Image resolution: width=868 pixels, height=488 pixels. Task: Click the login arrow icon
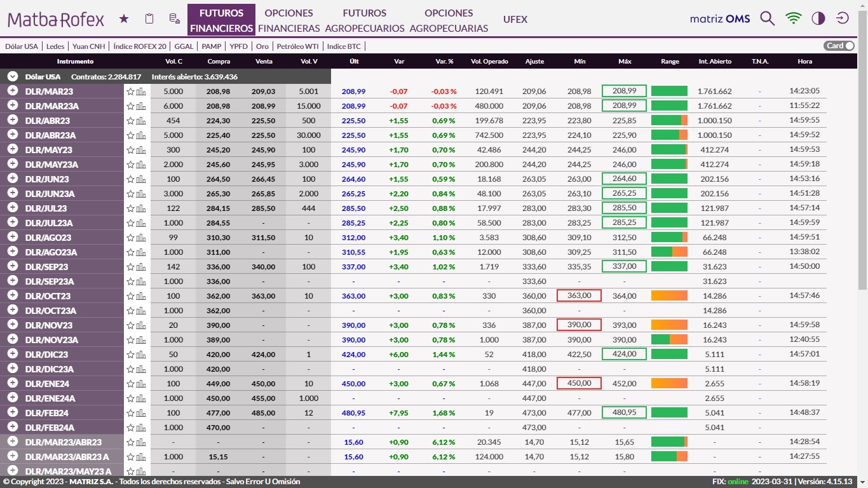(843, 18)
